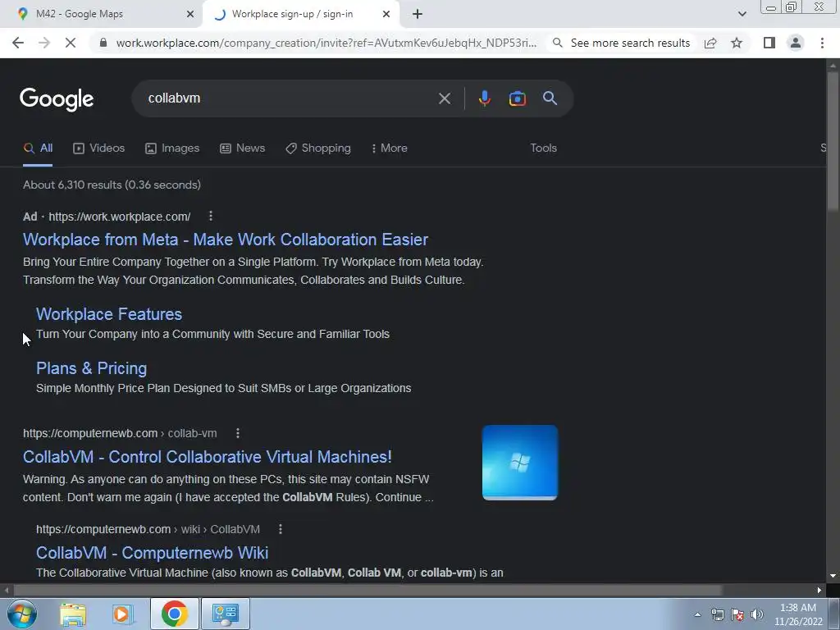Click the share page icon in address bar
The image size is (840, 630).
(710, 43)
